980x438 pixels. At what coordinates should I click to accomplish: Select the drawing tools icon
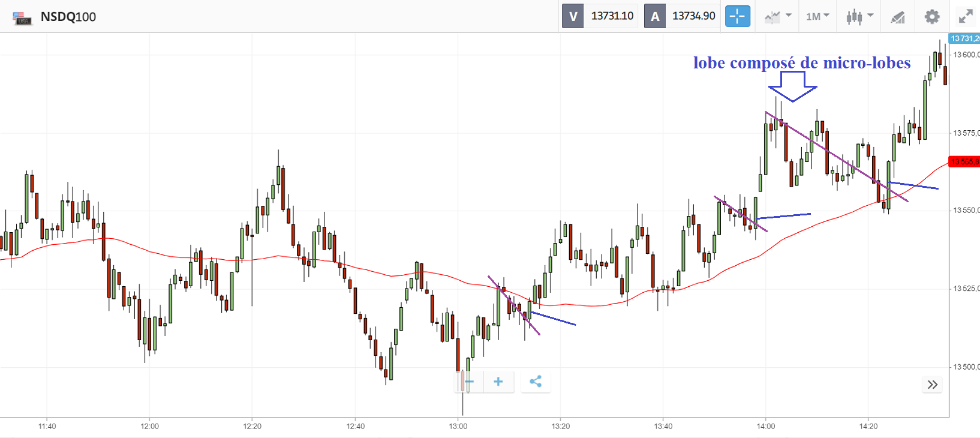coord(898,17)
